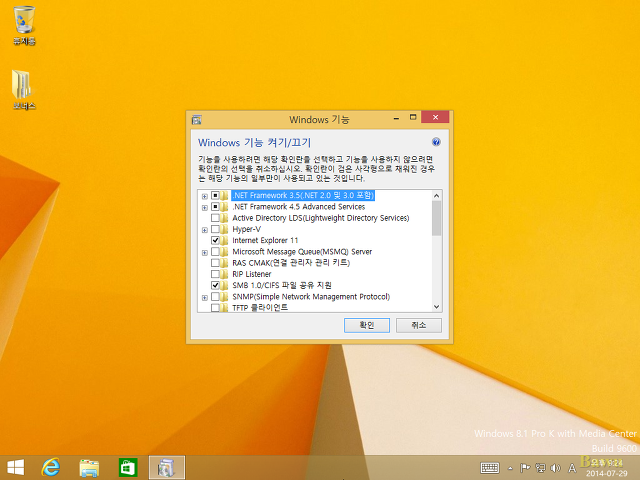Open the bonus folder on desktop

[x=24, y=89]
